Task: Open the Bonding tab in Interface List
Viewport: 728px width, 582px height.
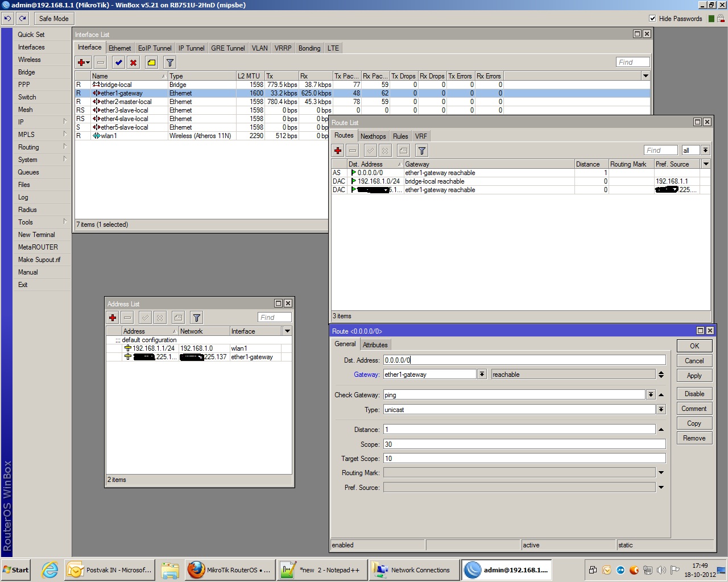Action: click(309, 48)
